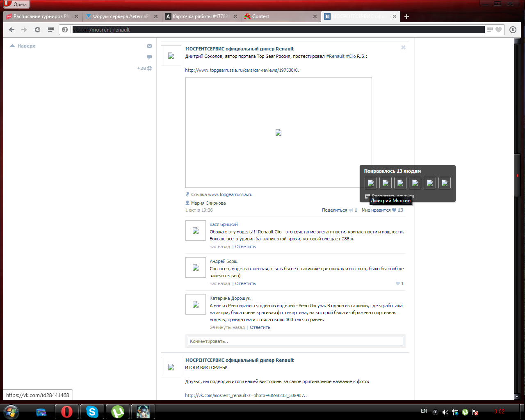Open the post timestamp 1 окт в 19:26

coord(199,210)
